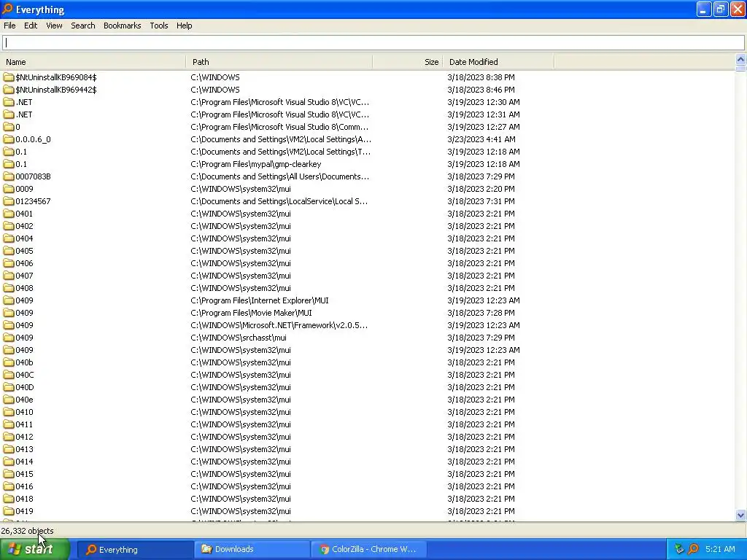
Task: Click the Everything tray icon
Action: pos(694,549)
